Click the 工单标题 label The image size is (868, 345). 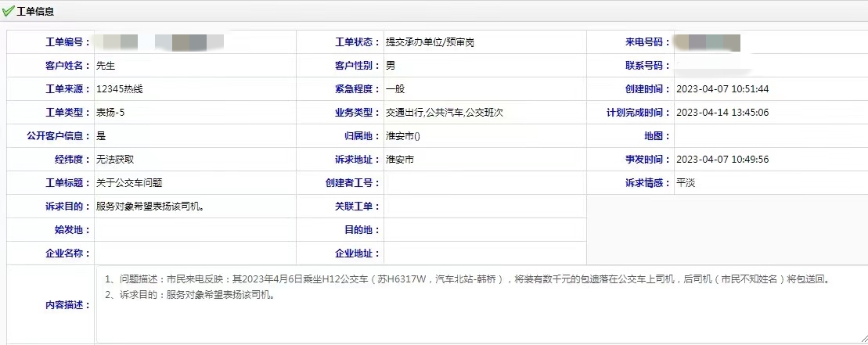pyautogui.click(x=67, y=183)
